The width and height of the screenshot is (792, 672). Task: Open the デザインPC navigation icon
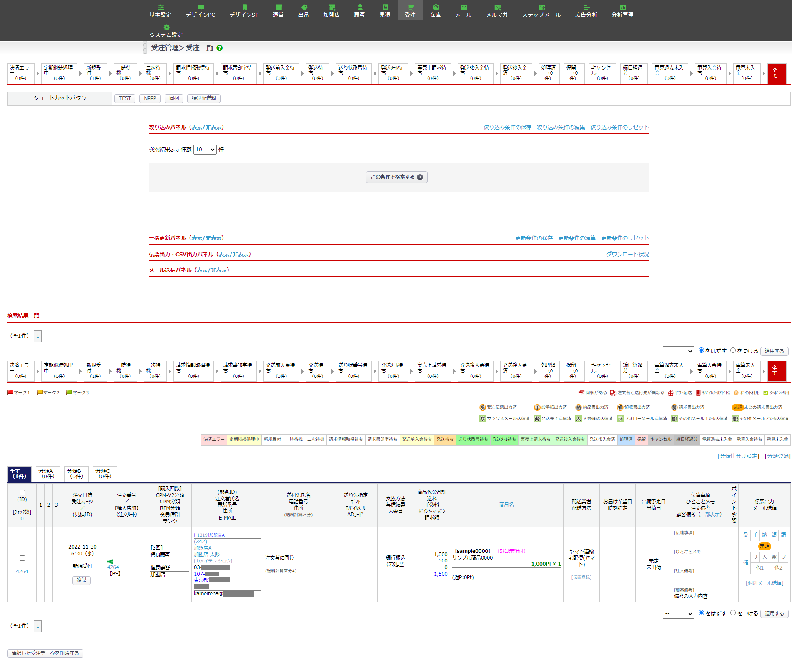pyautogui.click(x=201, y=7)
